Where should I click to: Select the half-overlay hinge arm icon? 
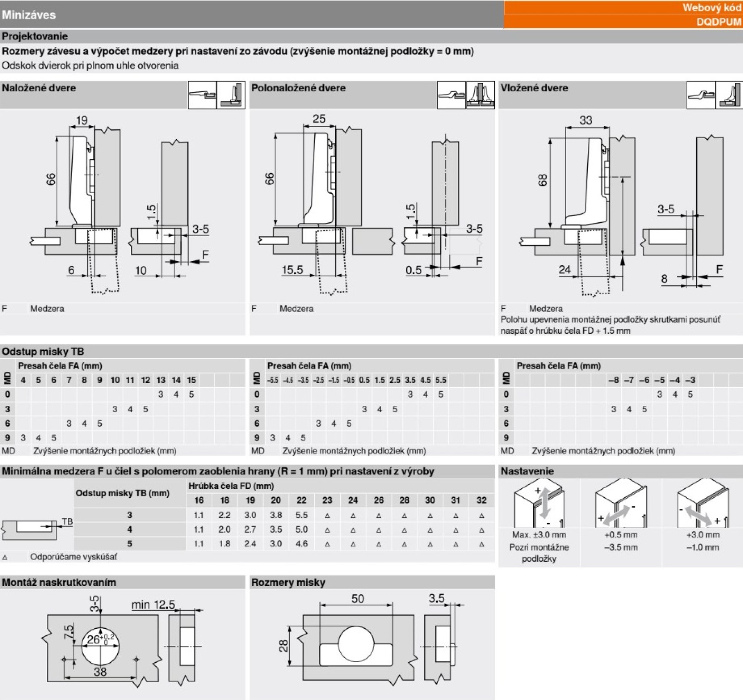(x=452, y=95)
